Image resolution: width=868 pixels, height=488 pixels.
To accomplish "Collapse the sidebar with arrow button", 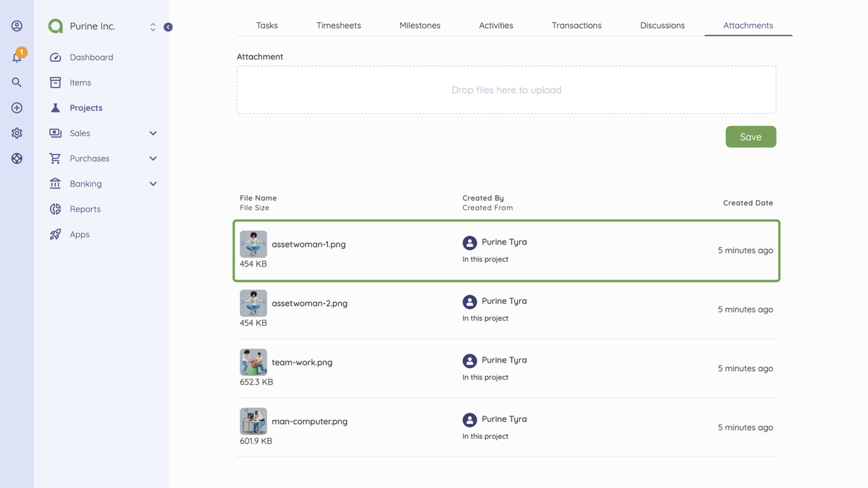I will 168,27.
